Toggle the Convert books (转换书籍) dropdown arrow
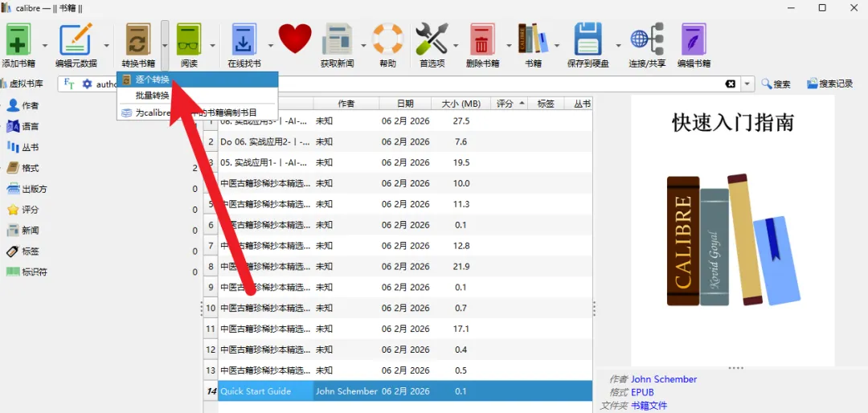This screenshot has width=868, height=413. click(x=165, y=46)
